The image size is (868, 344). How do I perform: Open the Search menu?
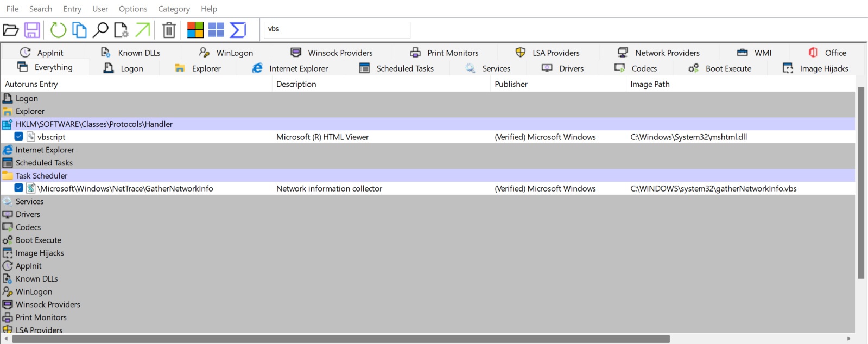tap(41, 9)
